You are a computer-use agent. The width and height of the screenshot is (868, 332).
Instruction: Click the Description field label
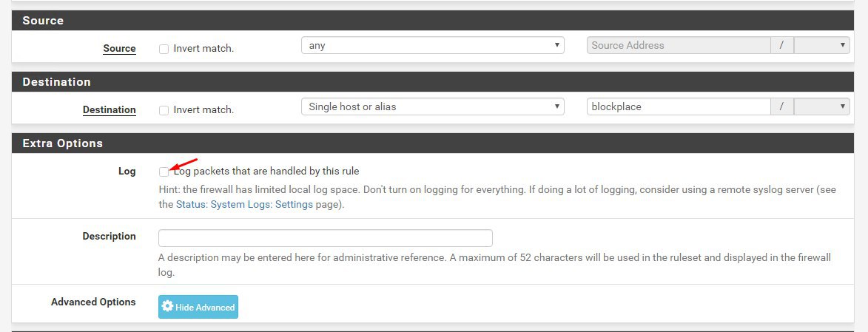point(109,237)
